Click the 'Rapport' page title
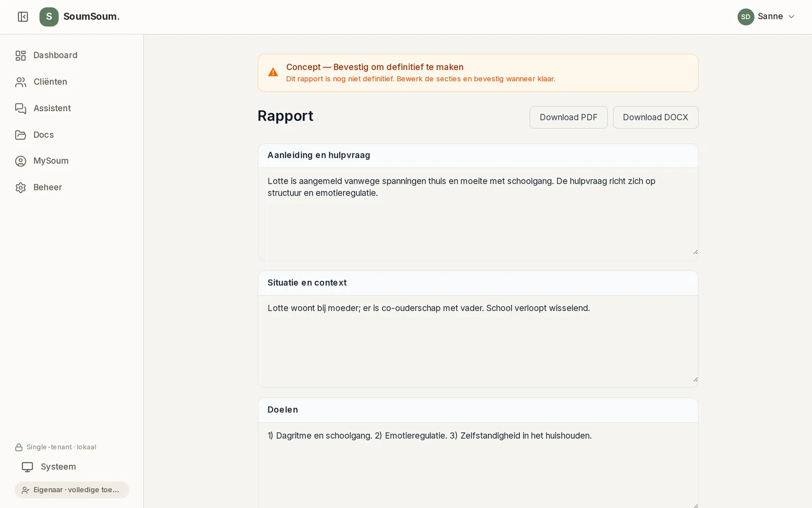812x508 pixels. [285, 116]
